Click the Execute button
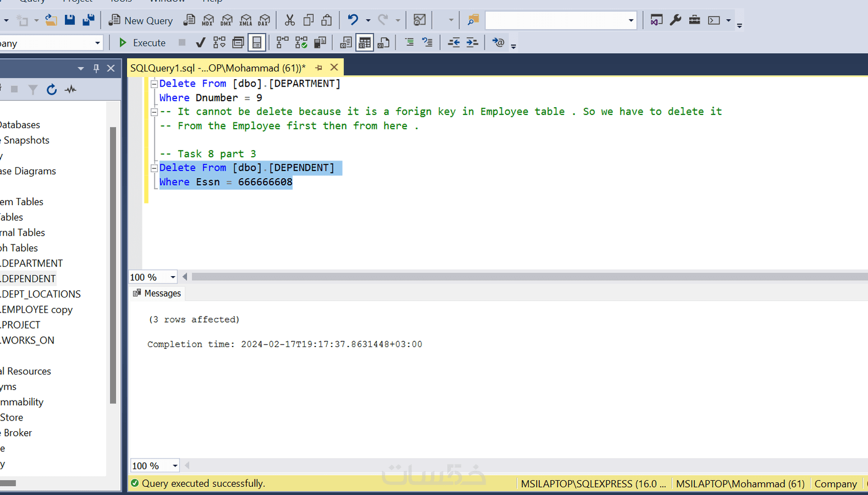Screen dimensions: 868x495 click(x=141, y=42)
